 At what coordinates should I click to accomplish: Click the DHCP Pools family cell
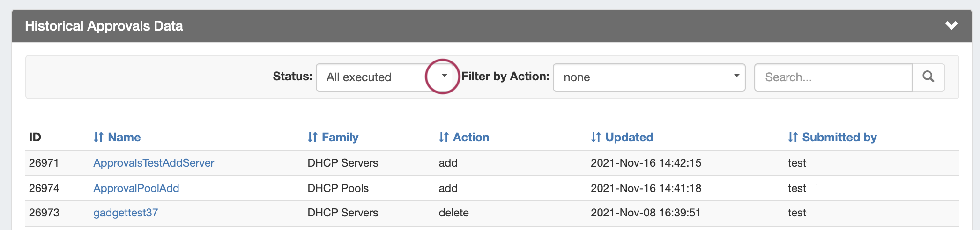tap(338, 188)
